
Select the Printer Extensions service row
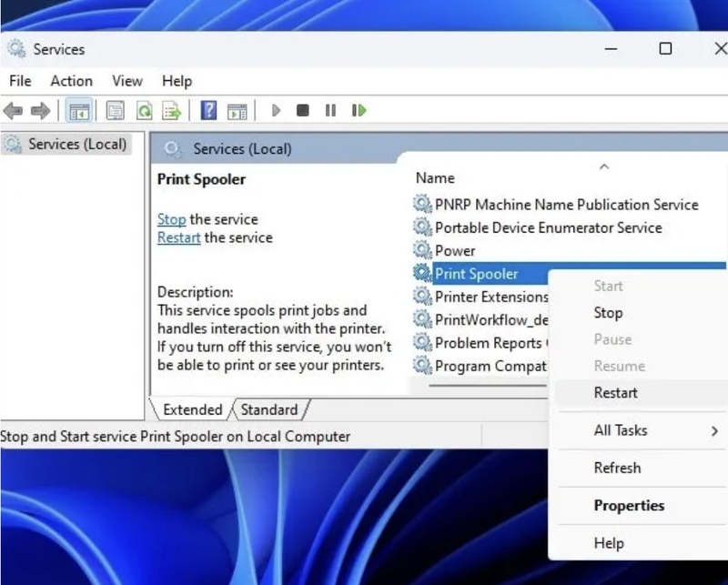pyautogui.click(x=480, y=297)
